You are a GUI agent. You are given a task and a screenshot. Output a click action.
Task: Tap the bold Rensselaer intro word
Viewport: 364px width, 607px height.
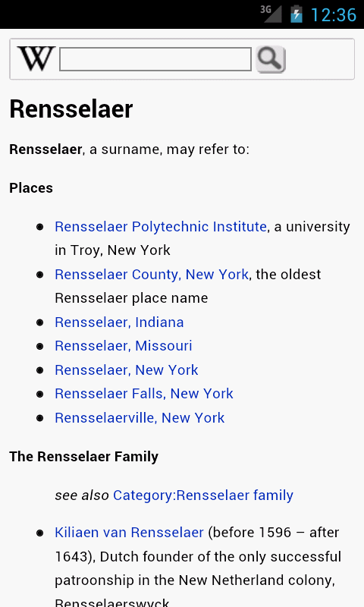pos(45,149)
